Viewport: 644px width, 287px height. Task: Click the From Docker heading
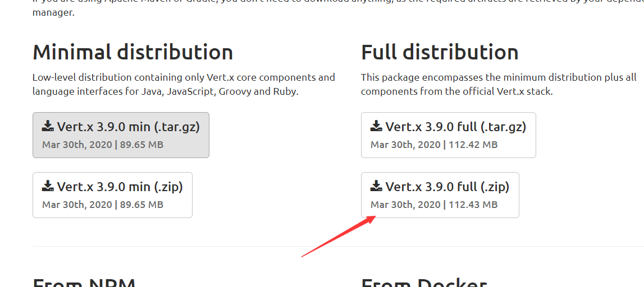point(424,283)
